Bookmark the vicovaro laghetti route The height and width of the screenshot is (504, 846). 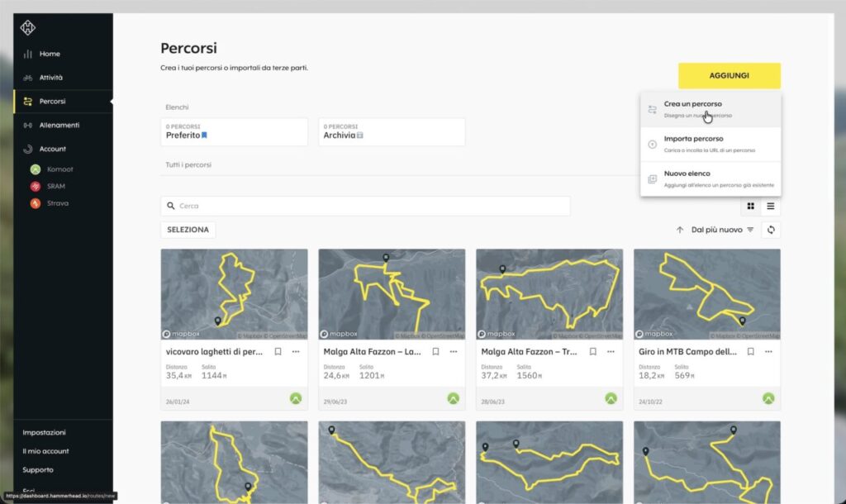click(x=278, y=351)
